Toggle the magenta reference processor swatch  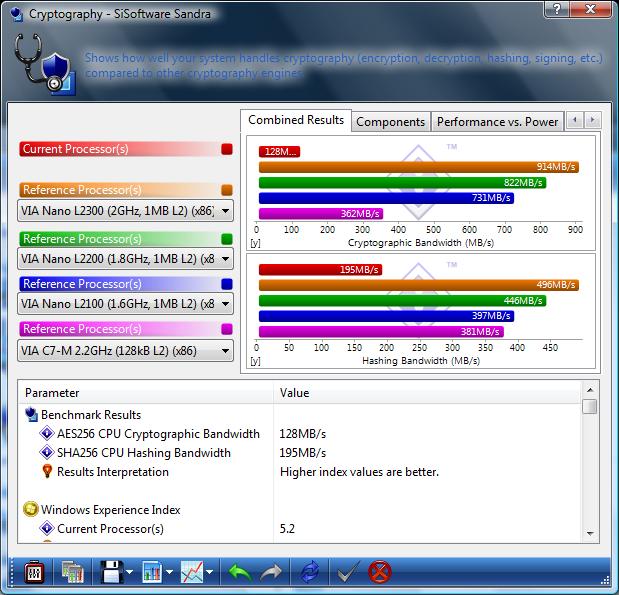coord(227,329)
